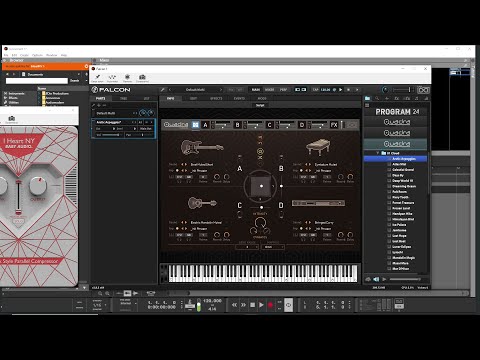The image size is (480, 360).
Task: Click the search magnifier icon in Falcon sidebar
Action: point(377,98)
